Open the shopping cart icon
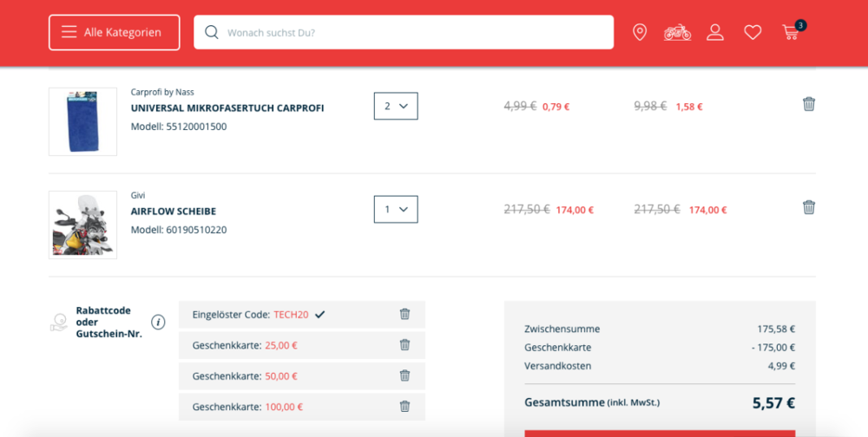This screenshot has height=437, width=868. point(791,32)
